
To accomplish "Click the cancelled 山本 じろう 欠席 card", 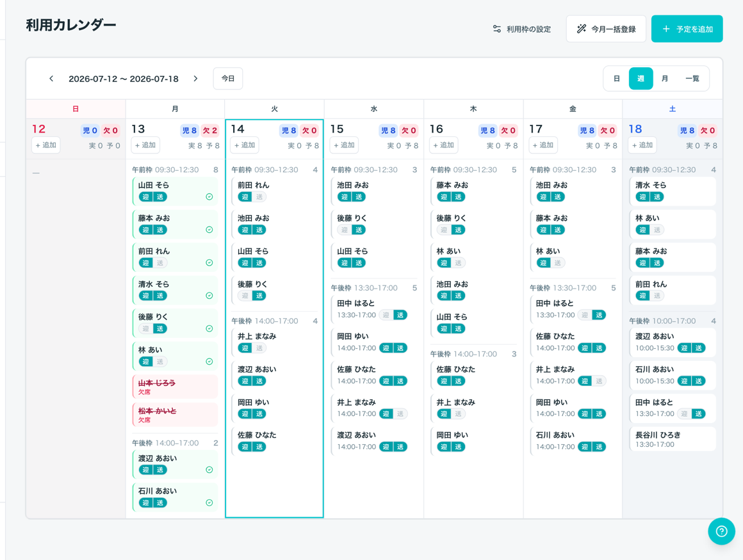I will (x=175, y=387).
